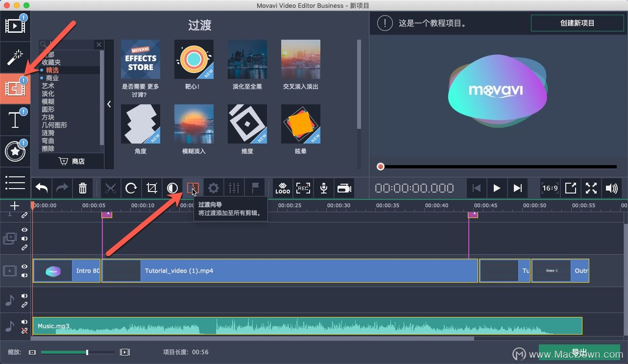Click the Undo arrow button

pyautogui.click(x=42, y=188)
